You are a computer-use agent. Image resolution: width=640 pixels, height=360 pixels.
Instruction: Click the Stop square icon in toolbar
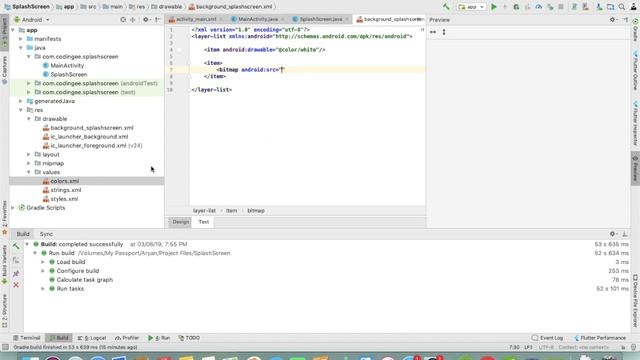pos(561,7)
